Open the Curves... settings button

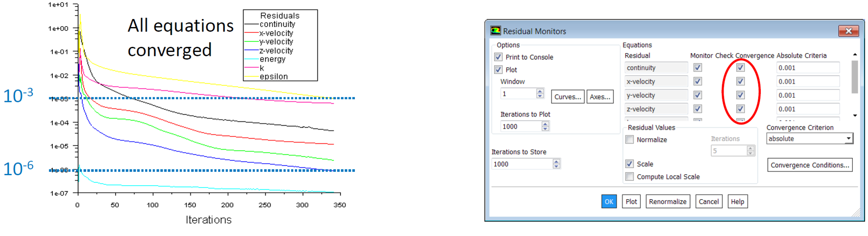click(568, 97)
